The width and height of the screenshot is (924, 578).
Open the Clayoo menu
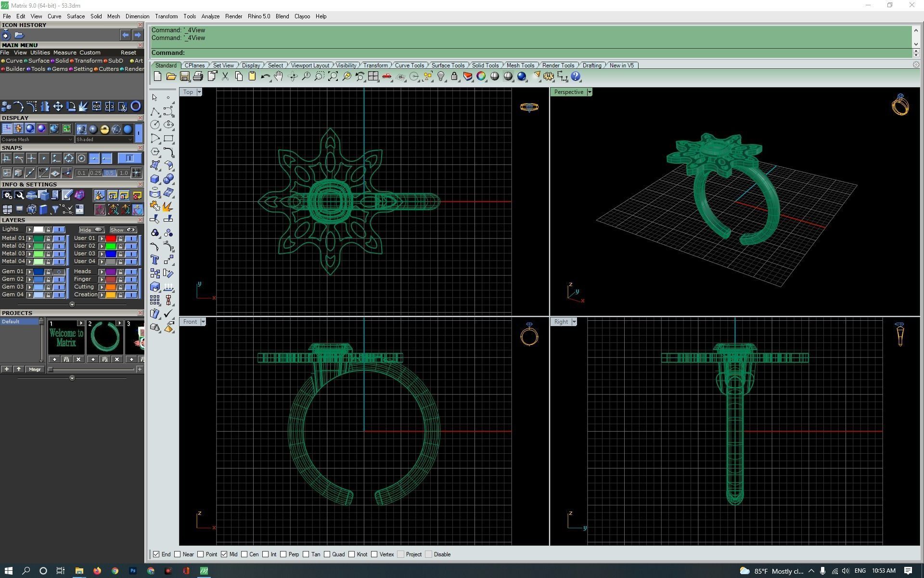[x=302, y=16]
